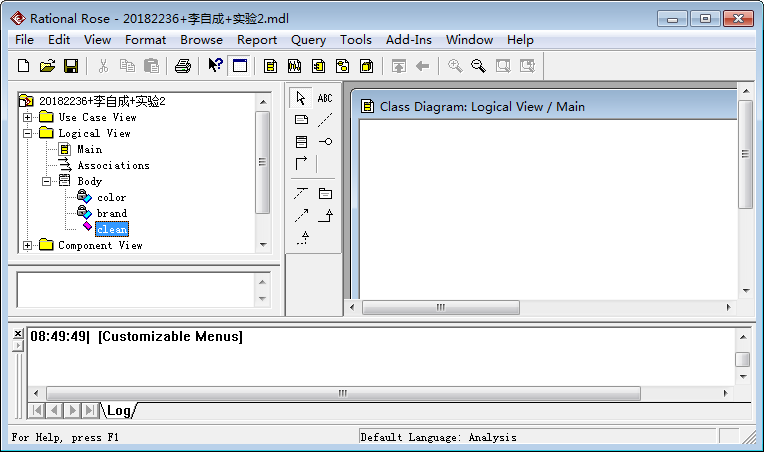Click the log window horizontal scrollbar thumb

pos(343,393)
